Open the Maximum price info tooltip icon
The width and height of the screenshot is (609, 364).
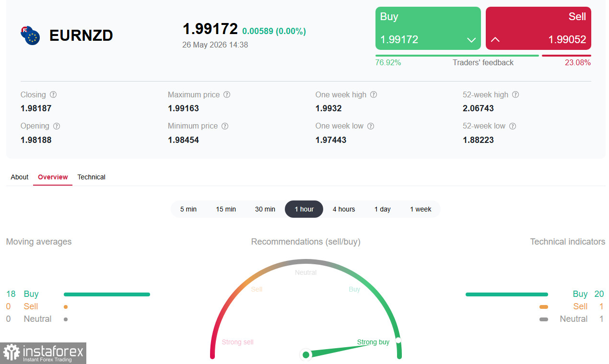point(227,95)
